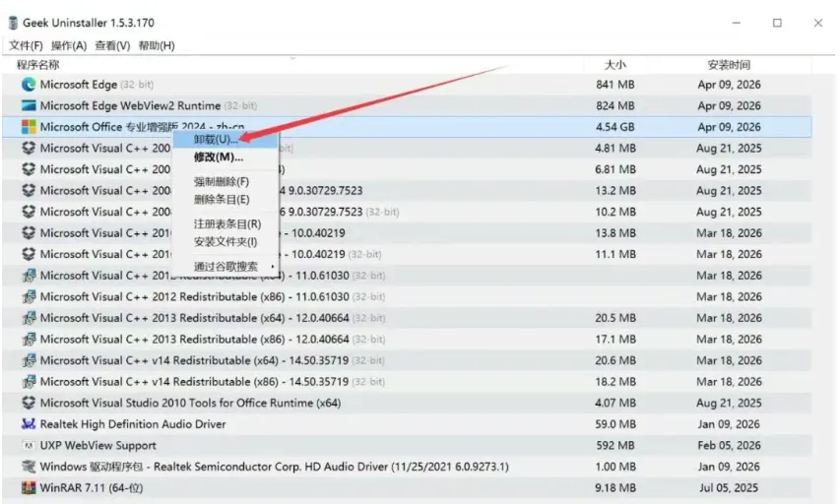Click the UXP WebView Support icon
The height and width of the screenshot is (504, 840).
pyautogui.click(x=29, y=445)
